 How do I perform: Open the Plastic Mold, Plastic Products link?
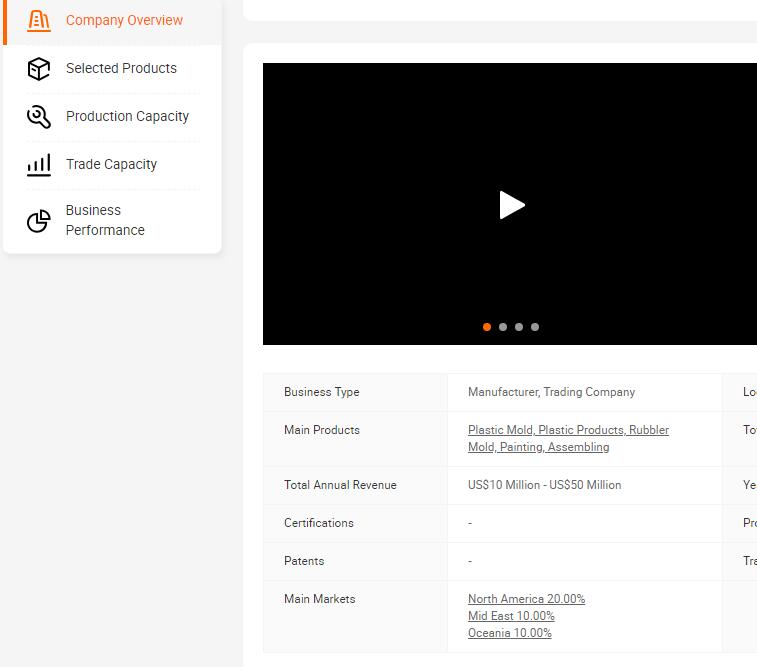pos(568,430)
